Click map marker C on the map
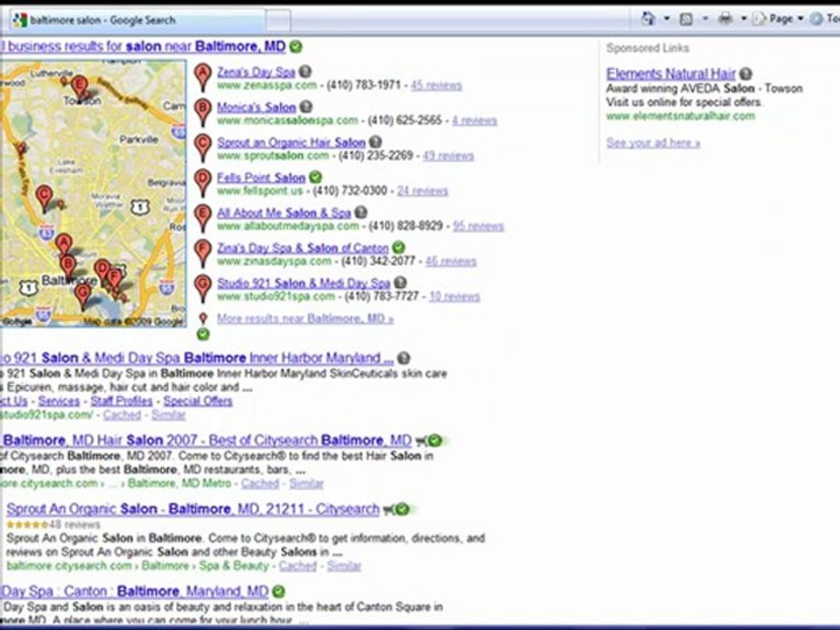Screen dimensions: 840x630 pyautogui.click(x=45, y=197)
